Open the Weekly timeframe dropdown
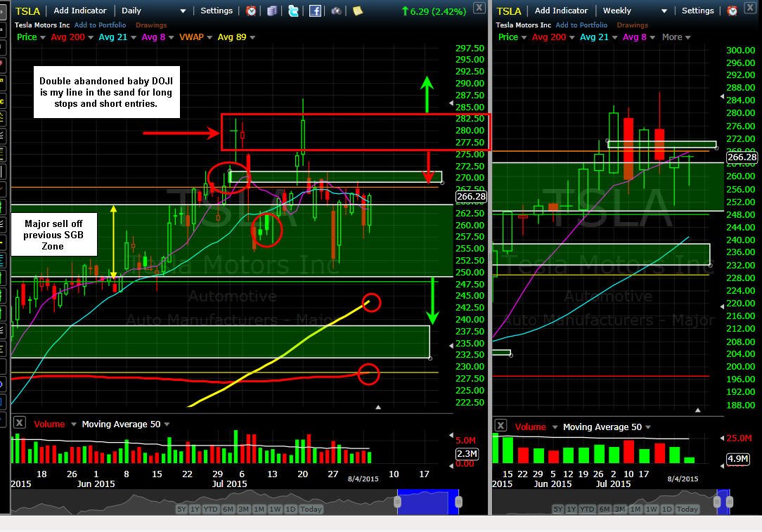This screenshot has width=762, height=532. 635,11
